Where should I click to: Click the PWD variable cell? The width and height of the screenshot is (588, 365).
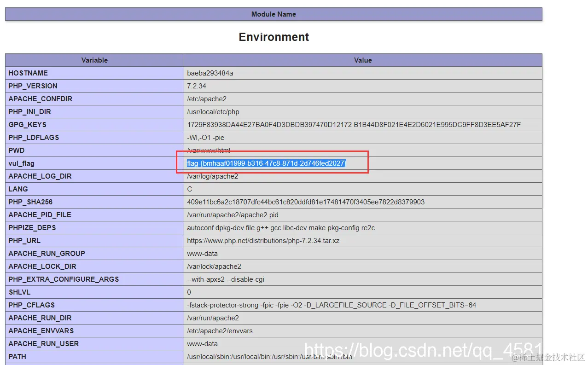tap(94, 151)
